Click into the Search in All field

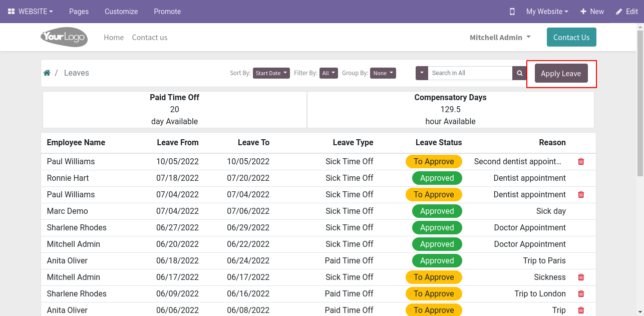[470, 73]
